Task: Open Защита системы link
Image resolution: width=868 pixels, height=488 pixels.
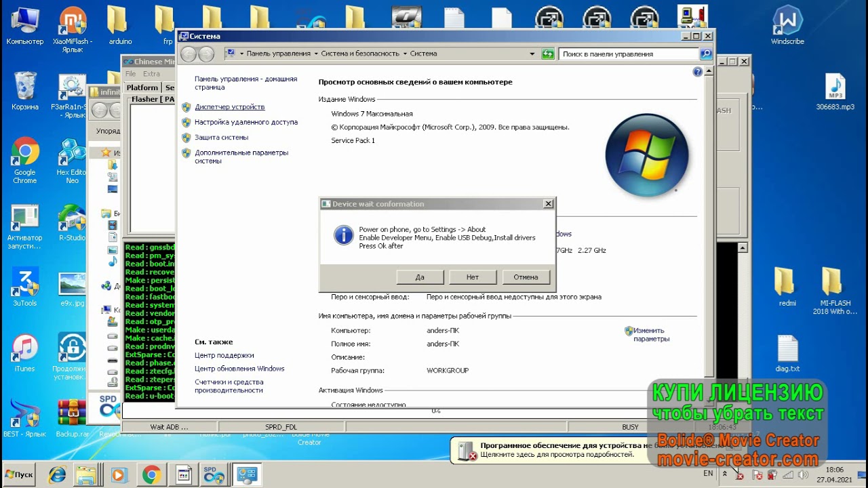Action: point(222,137)
